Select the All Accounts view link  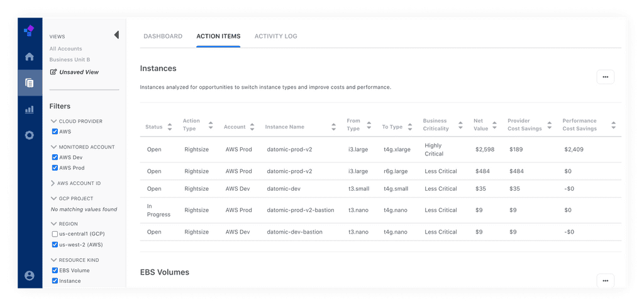tap(66, 48)
